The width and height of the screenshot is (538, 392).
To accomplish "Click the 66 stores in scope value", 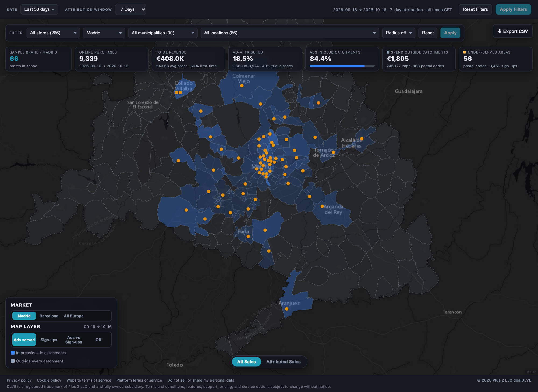I will click(14, 59).
